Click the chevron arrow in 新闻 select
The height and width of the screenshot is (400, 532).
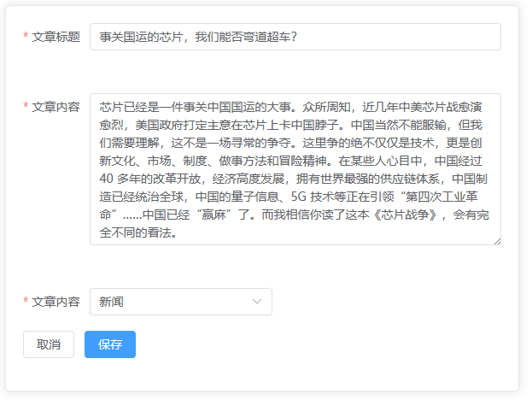[x=257, y=302]
